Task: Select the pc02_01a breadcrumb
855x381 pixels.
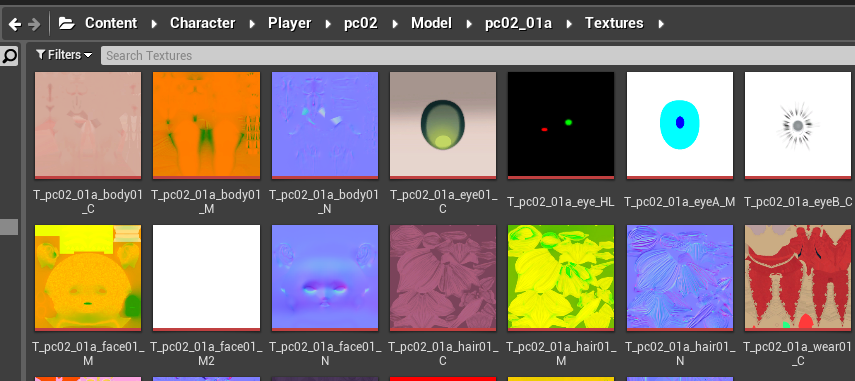Action: 519,23
